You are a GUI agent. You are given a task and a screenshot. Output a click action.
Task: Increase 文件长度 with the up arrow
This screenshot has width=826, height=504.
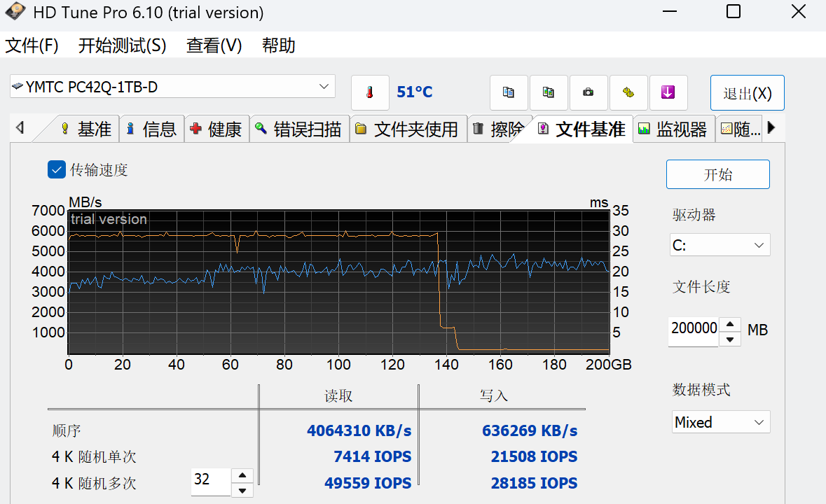(x=730, y=324)
